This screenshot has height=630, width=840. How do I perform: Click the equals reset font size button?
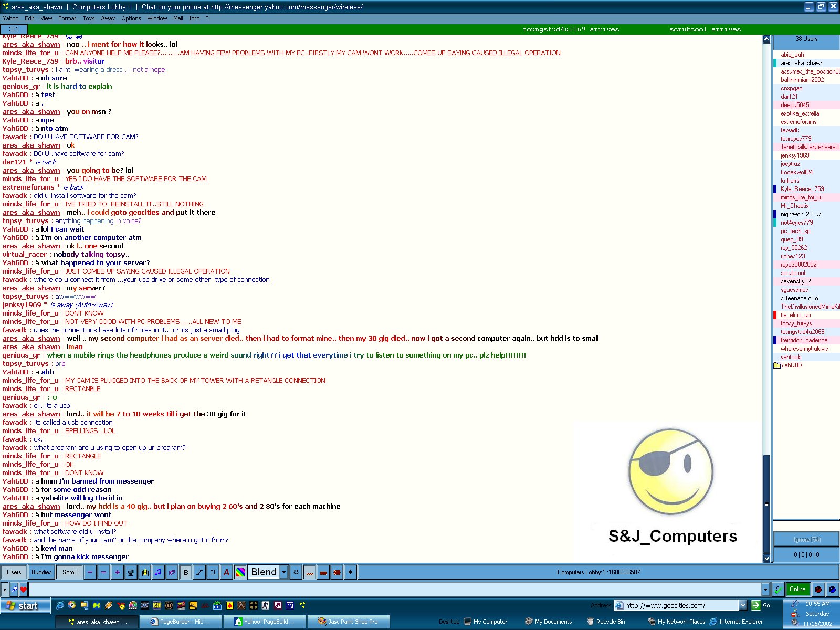coord(103,572)
